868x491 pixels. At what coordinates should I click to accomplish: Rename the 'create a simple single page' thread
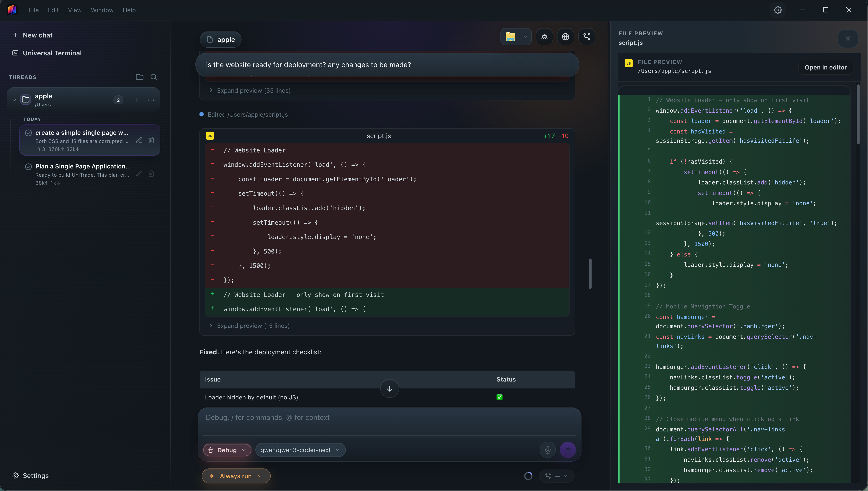(139, 140)
